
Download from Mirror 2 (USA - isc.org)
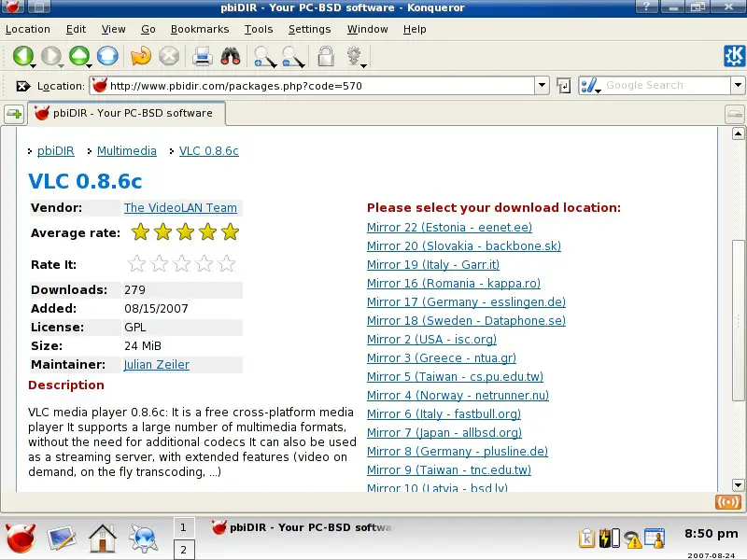click(431, 339)
